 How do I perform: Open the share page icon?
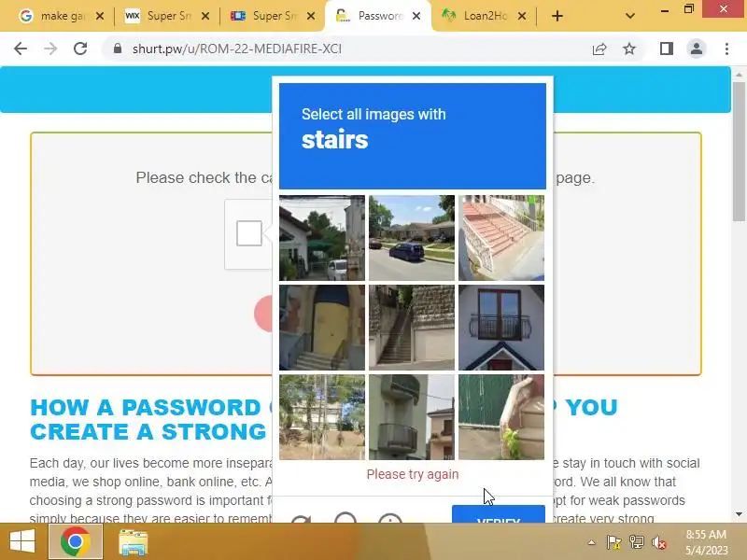pos(599,49)
